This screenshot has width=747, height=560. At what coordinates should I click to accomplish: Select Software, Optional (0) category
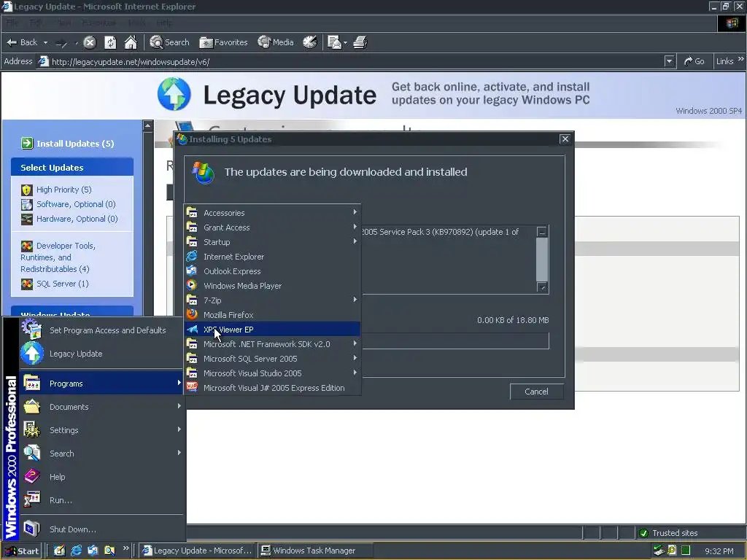click(x=76, y=204)
